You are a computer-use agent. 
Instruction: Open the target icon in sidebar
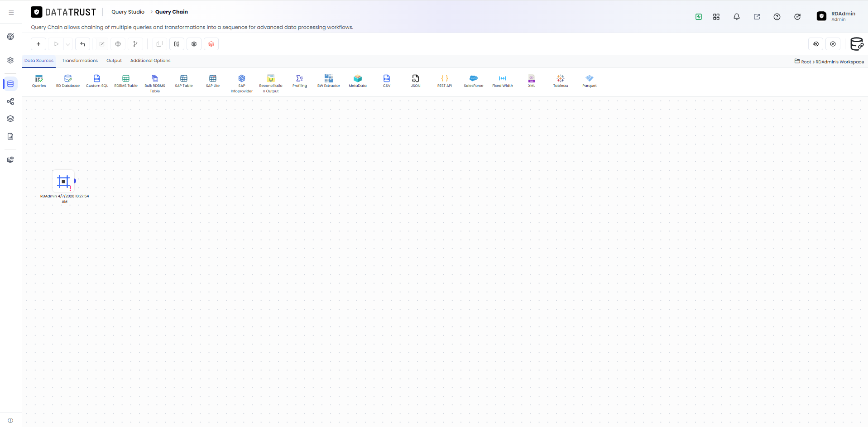(10, 37)
